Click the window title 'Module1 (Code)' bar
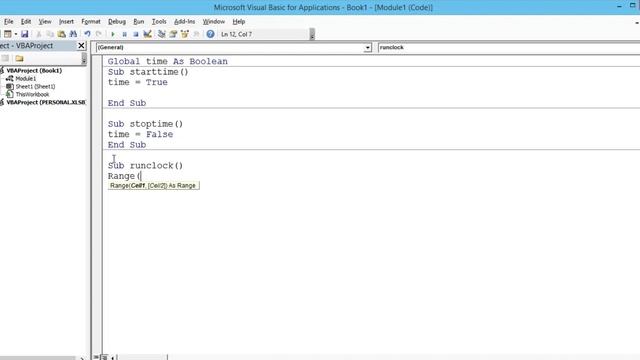 pos(323,7)
